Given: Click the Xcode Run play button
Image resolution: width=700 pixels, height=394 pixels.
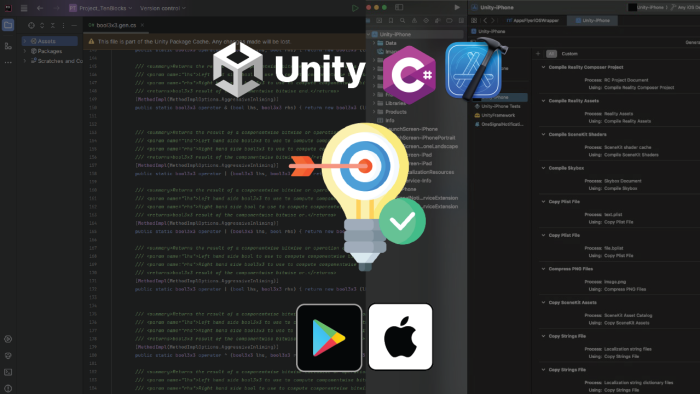Looking at the screenshot, I should (x=457, y=8).
